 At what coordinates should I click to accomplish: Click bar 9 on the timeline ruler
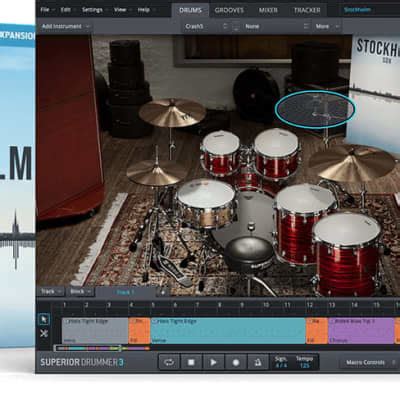coord(242,305)
